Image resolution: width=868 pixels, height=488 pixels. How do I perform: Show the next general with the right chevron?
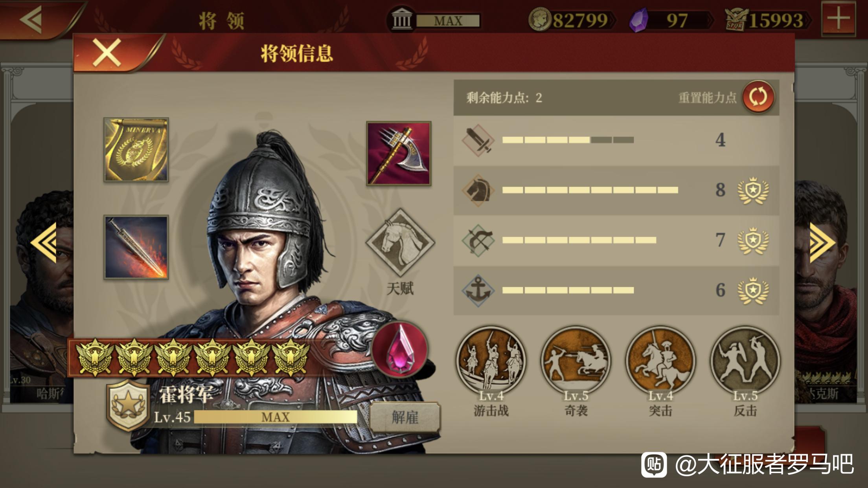point(822,242)
